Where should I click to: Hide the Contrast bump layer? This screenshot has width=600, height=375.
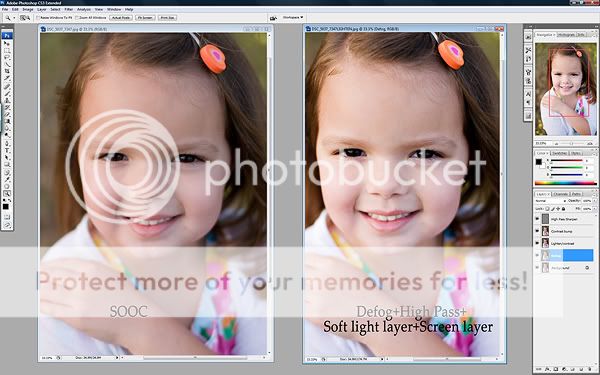(537, 231)
